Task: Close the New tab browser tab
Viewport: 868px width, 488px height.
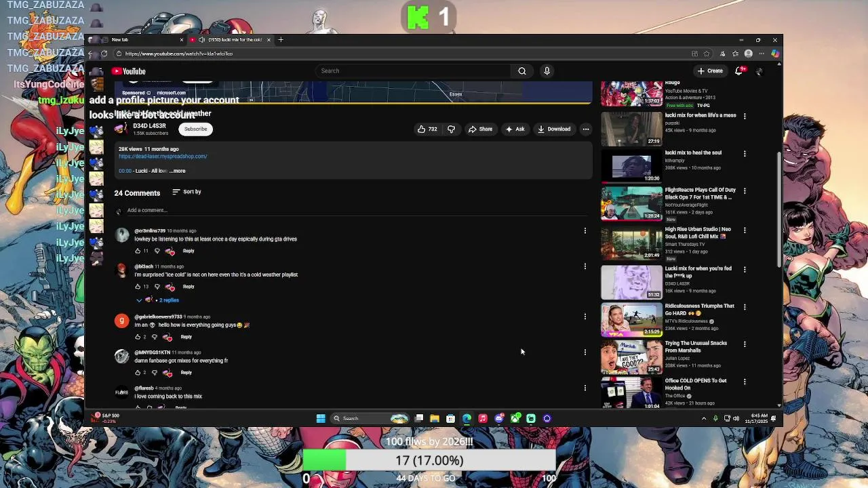Action: [181, 39]
